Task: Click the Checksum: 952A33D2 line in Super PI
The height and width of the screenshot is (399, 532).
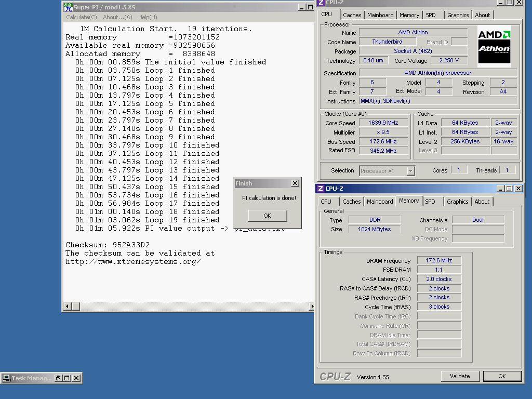Action: (x=108, y=245)
